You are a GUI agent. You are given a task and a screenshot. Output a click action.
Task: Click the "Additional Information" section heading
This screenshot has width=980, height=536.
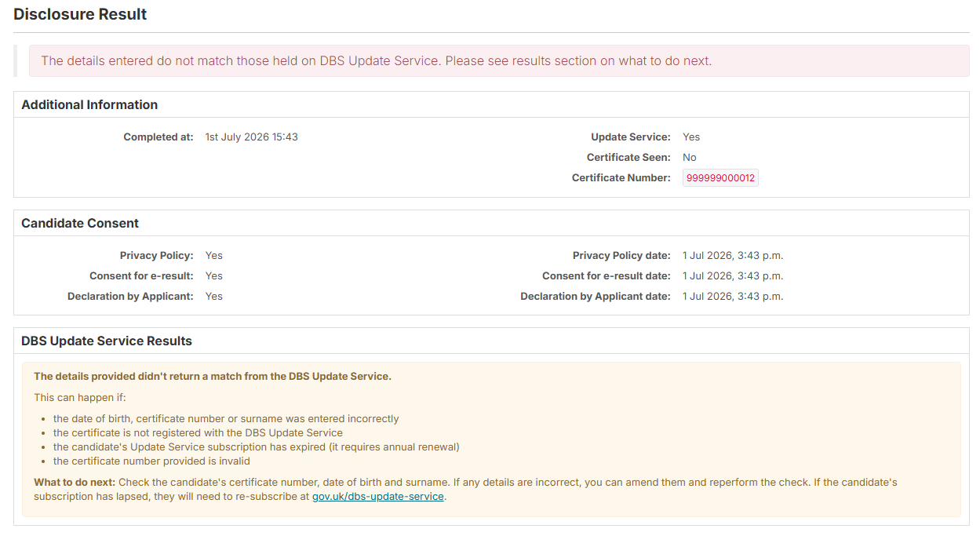(x=89, y=105)
